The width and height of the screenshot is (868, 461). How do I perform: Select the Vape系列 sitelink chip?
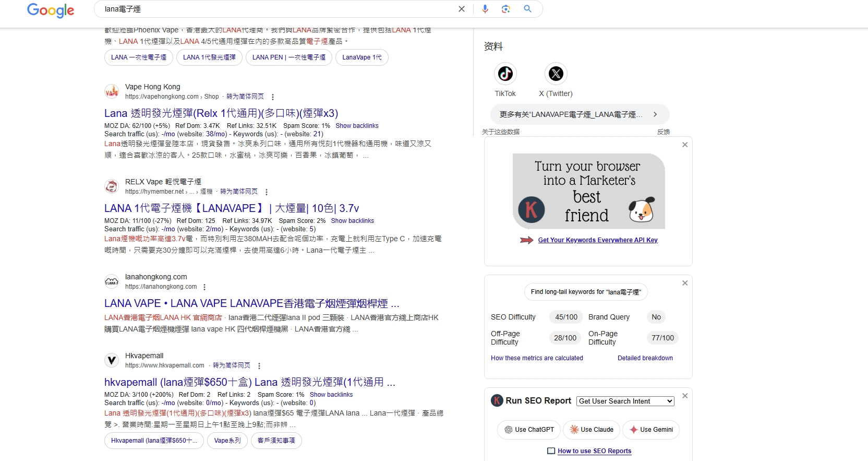point(227,441)
